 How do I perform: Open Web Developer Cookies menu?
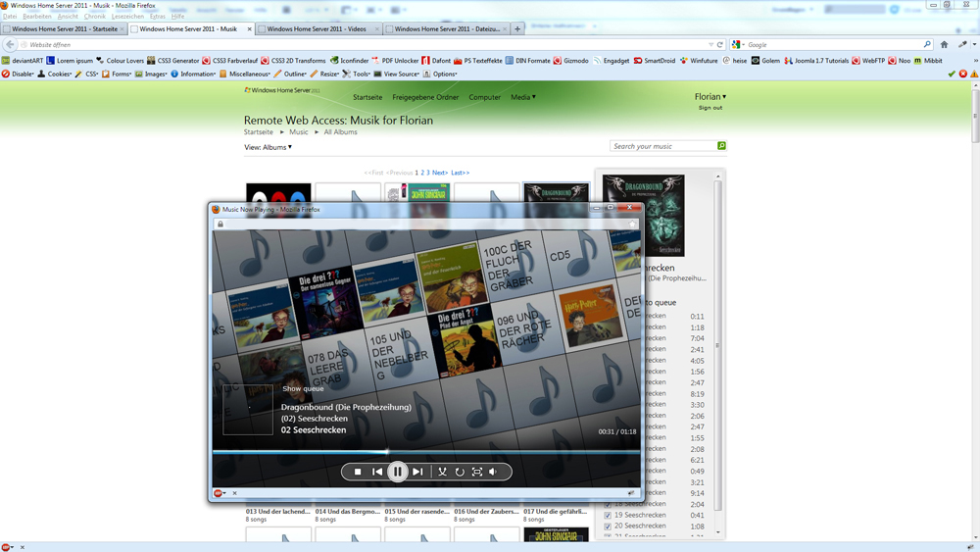click(x=54, y=74)
